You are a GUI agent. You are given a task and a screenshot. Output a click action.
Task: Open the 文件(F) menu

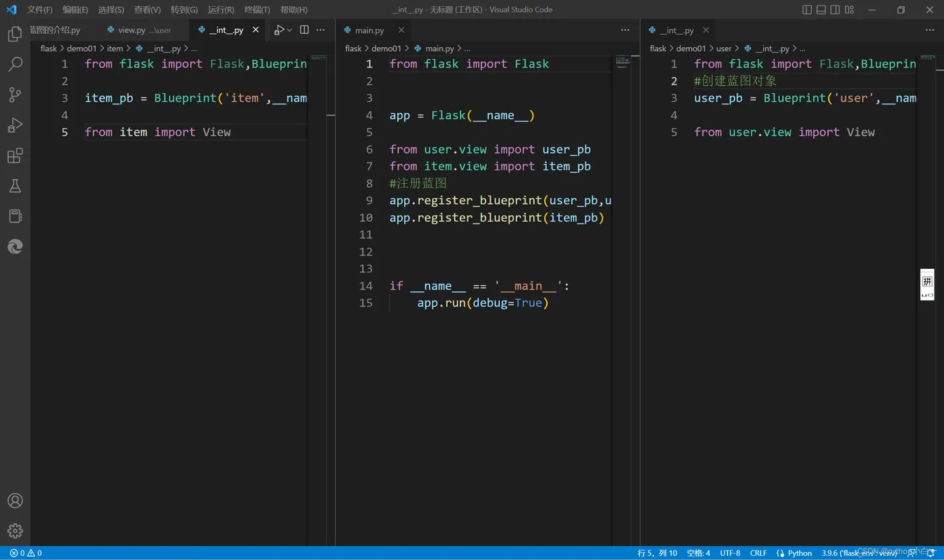[40, 9]
